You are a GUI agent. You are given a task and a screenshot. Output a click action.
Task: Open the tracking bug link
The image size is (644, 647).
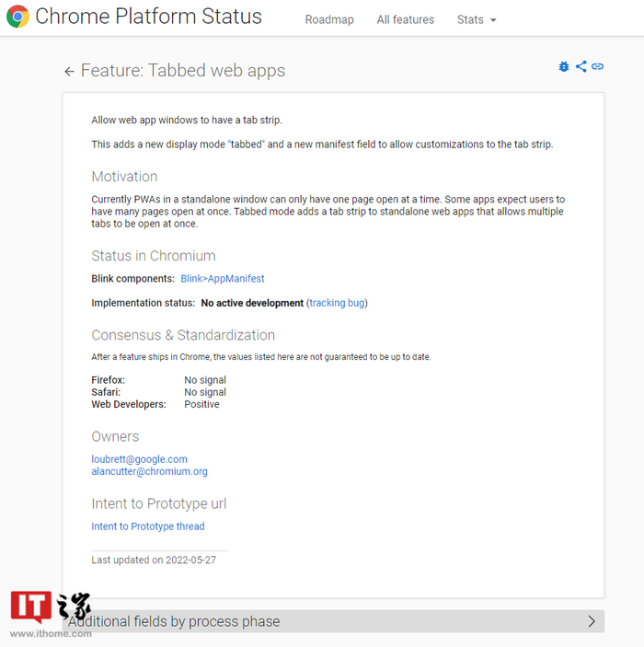tap(337, 303)
